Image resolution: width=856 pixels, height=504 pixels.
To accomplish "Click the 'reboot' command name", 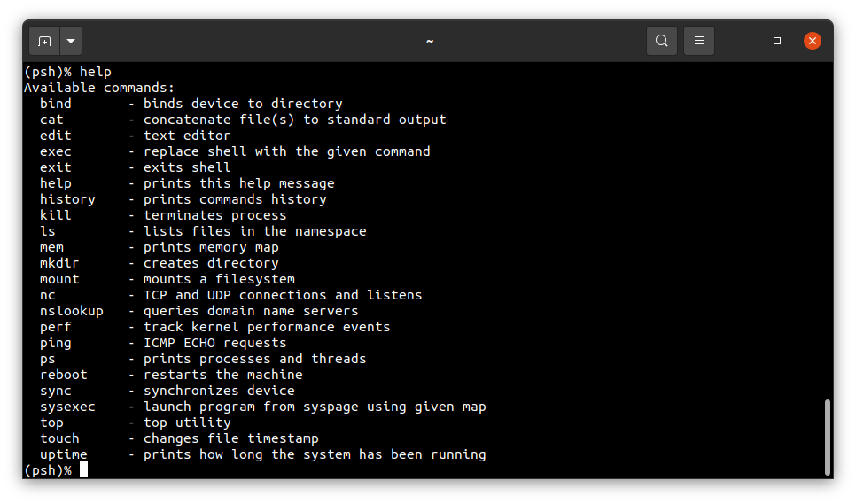I will [63, 375].
